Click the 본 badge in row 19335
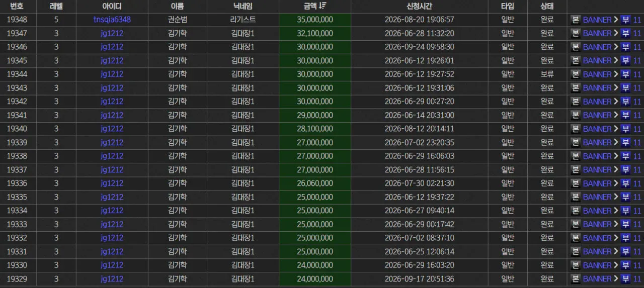The width and height of the screenshot is (644, 288). pyautogui.click(x=576, y=197)
